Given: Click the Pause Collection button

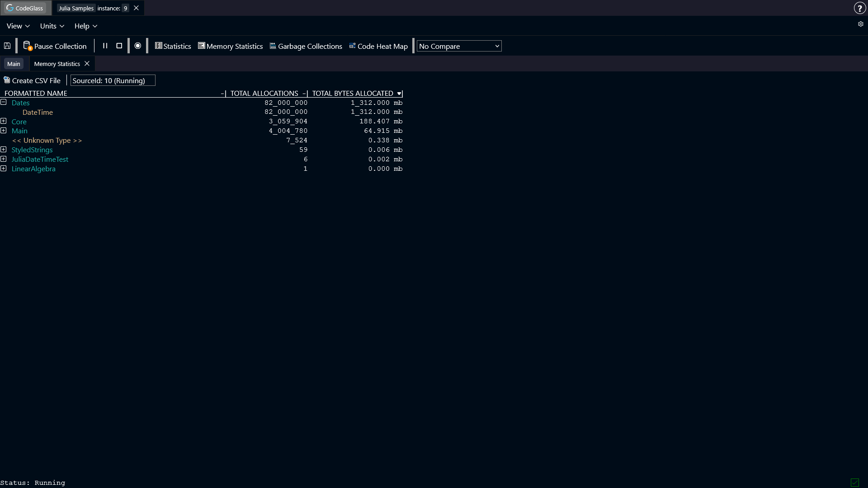Looking at the screenshot, I should tap(55, 46).
